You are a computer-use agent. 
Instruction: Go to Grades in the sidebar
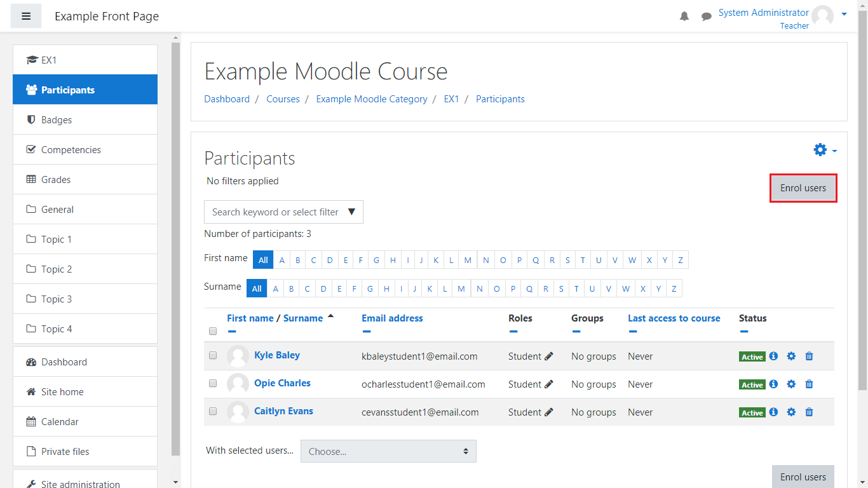[56, 180]
